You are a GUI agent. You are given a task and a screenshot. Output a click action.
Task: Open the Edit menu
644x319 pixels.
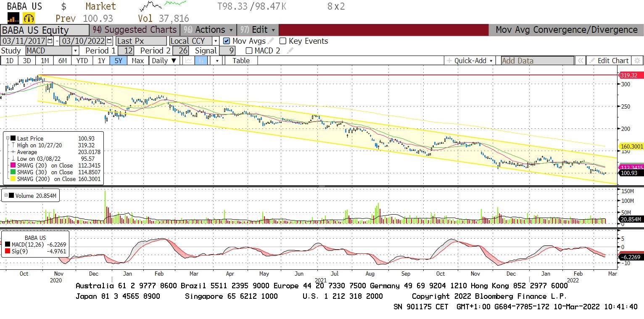pos(258,29)
